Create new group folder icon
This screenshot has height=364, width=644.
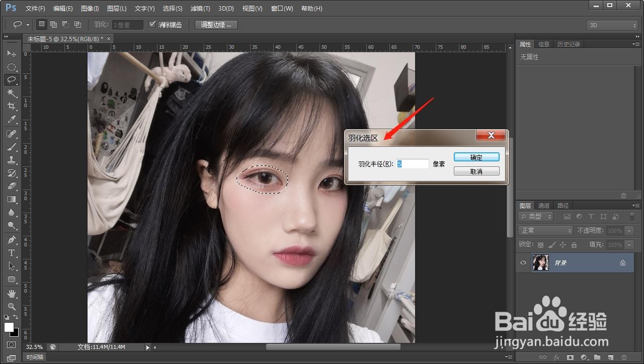pos(597,357)
